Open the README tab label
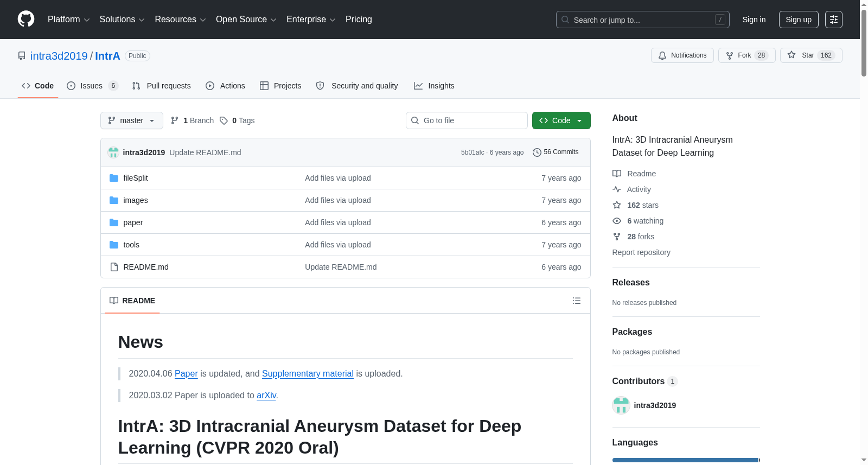868x465 pixels. (x=138, y=301)
